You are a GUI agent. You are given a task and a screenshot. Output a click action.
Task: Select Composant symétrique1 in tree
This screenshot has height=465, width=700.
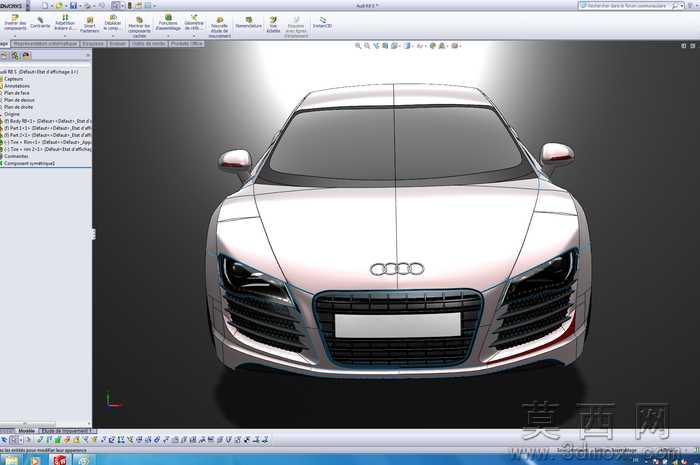pos(29,164)
